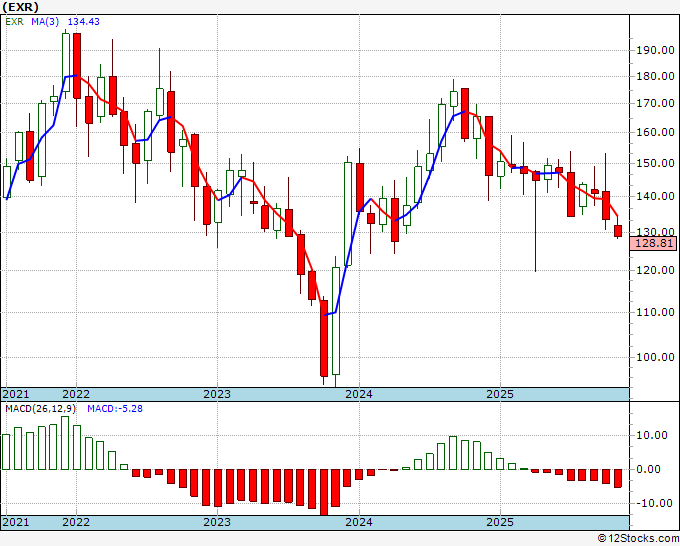Click the 140.00 price axis label
Screen dimensions: 680x546
(655, 196)
